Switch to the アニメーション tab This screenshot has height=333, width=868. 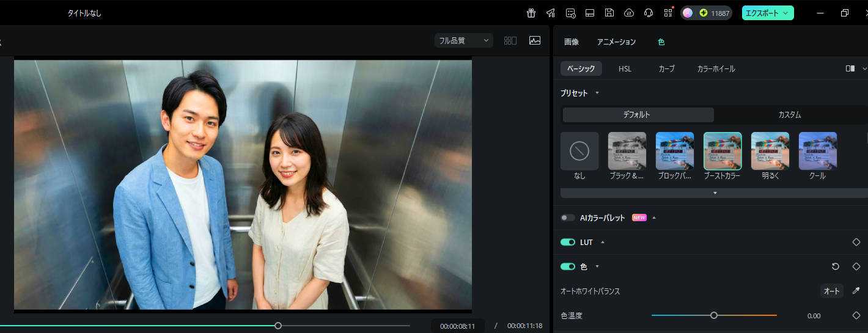click(616, 42)
